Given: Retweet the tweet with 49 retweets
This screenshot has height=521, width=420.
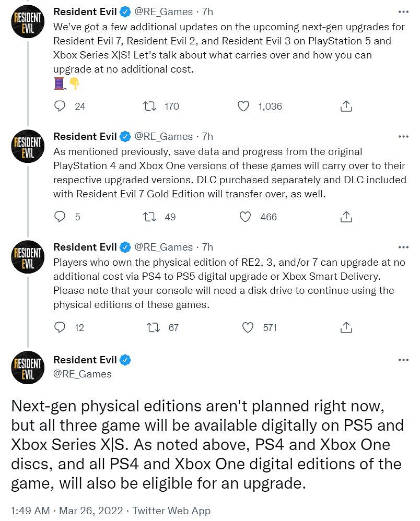Looking at the screenshot, I should 149,217.
